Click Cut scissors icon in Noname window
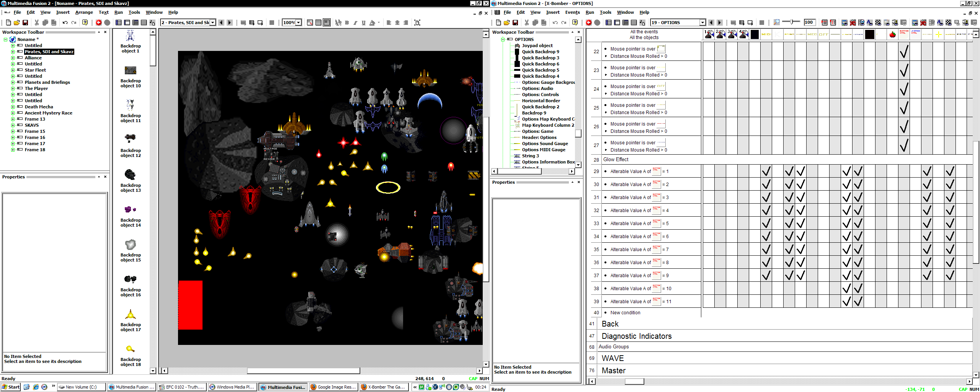This screenshot has width=980, height=392. (37, 23)
